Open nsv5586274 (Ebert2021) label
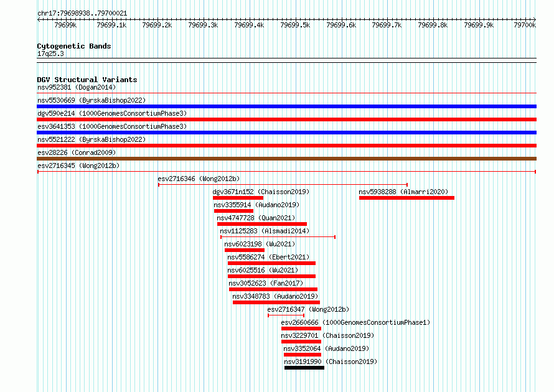 click(x=268, y=257)
